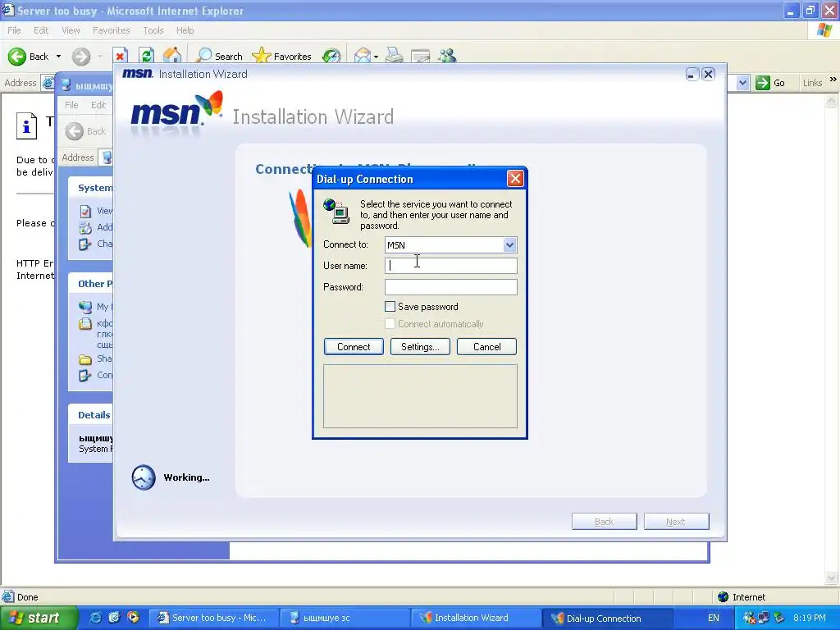Open Internet Explorer File menu
This screenshot has height=630, width=840.
click(x=14, y=30)
